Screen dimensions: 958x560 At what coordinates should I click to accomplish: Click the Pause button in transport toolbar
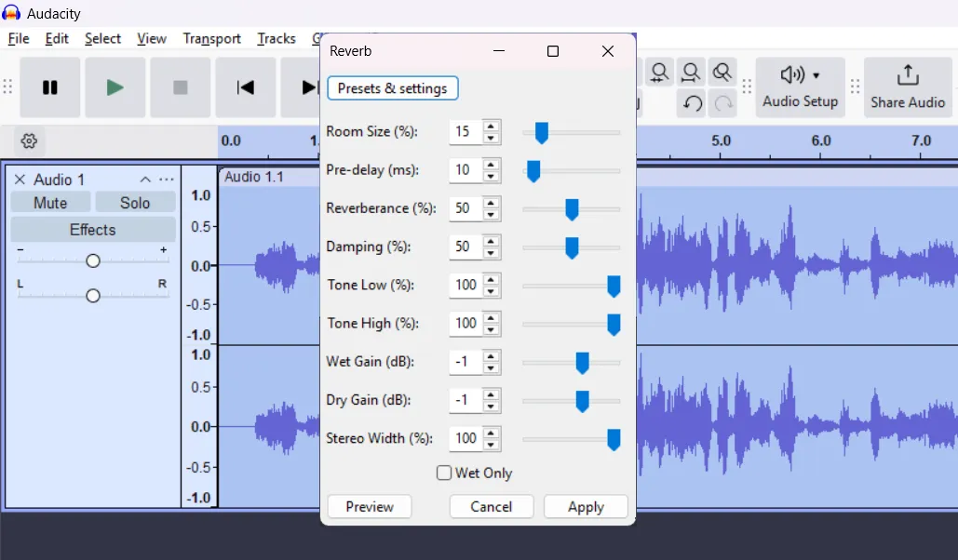coord(50,87)
